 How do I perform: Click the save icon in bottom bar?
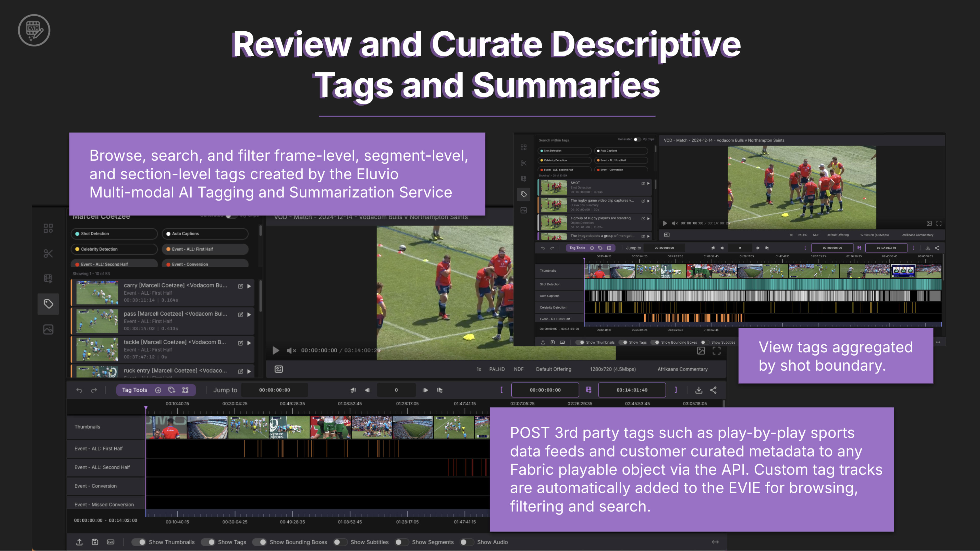pyautogui.click(x=95, y=542)
